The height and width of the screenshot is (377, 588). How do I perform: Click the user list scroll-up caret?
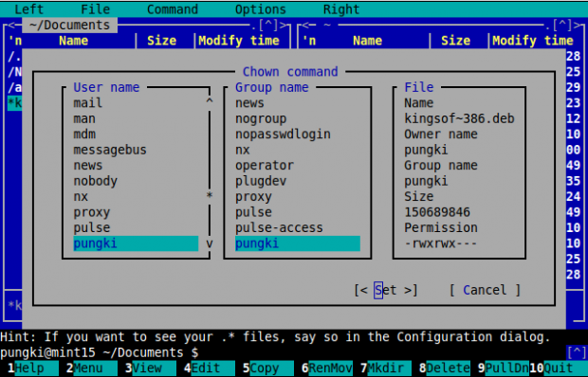coord(210,102)
